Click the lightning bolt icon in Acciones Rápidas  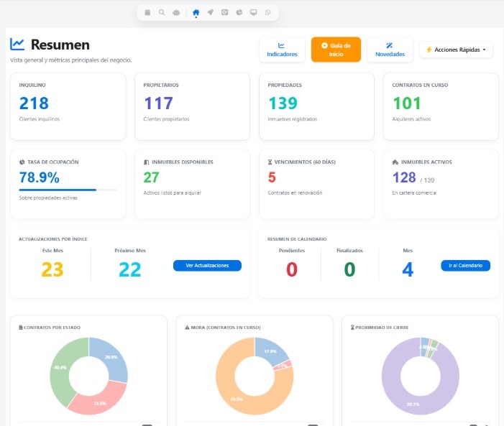[x=429, y=50]
